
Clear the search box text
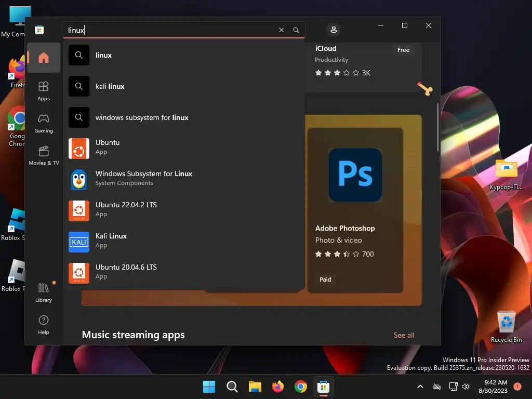(281, 30)
